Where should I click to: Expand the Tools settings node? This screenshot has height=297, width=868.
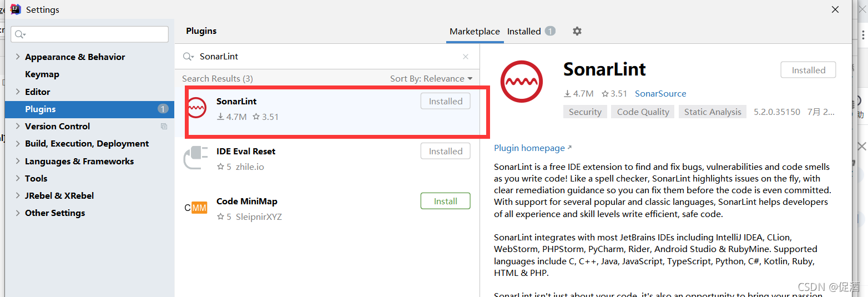pos(18,178)
